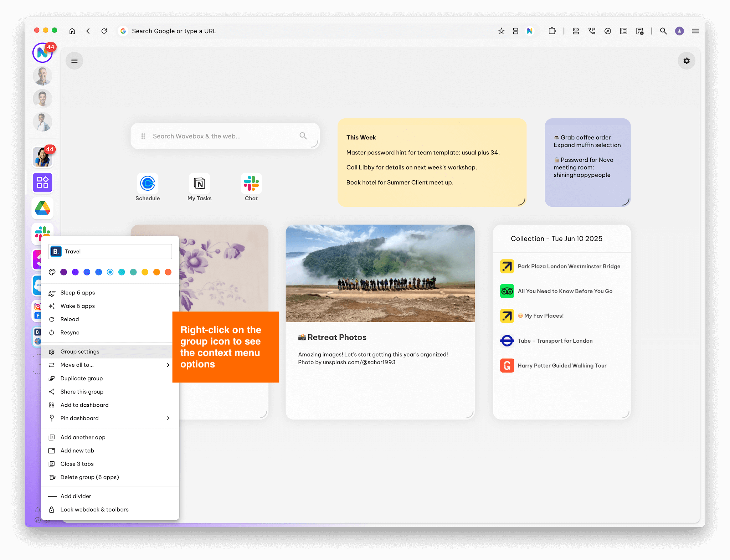This screenshot has height=560, width=730.
Task: Choose Add to dashboard
Action: point(110,405)
